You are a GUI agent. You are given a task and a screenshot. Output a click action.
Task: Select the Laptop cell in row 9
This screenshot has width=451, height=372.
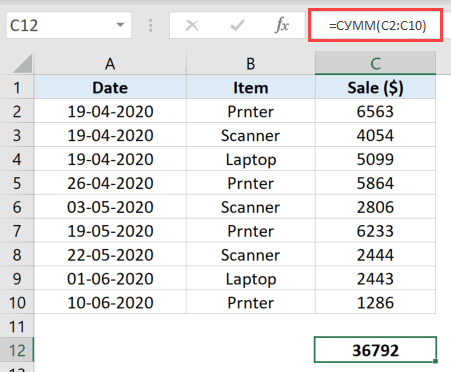(251, 279)
